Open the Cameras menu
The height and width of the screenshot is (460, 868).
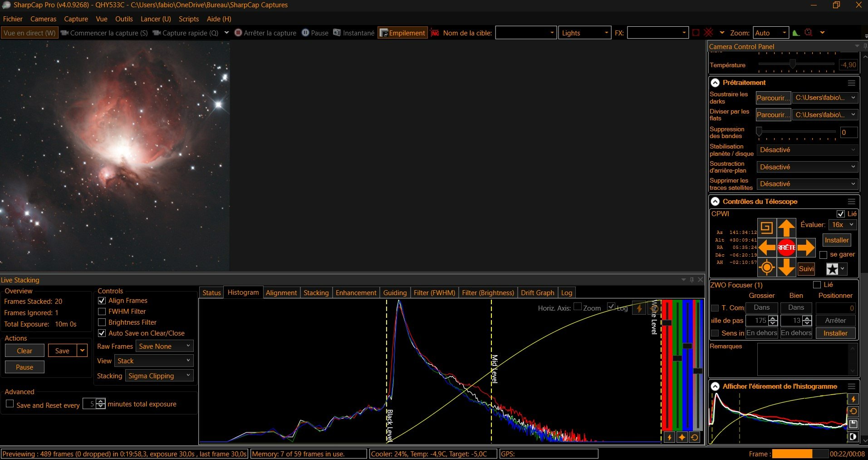pos(44,19)
